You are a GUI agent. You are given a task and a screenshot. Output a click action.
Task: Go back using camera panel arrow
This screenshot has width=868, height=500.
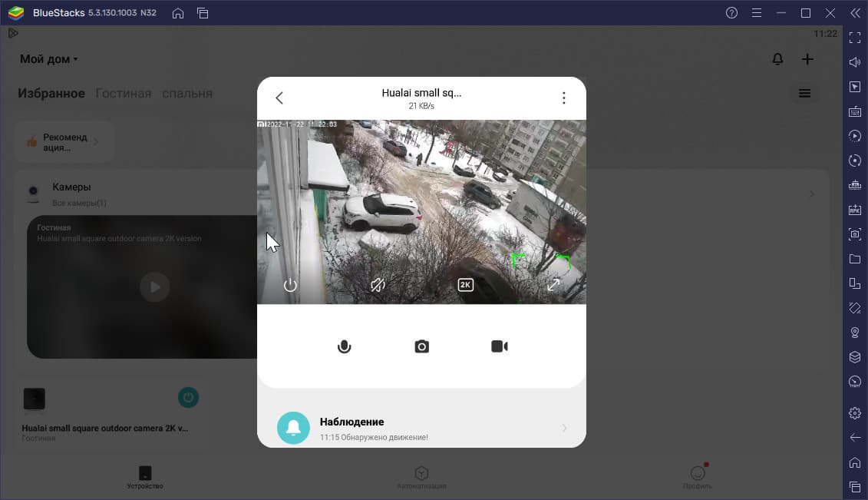(279, 98)
